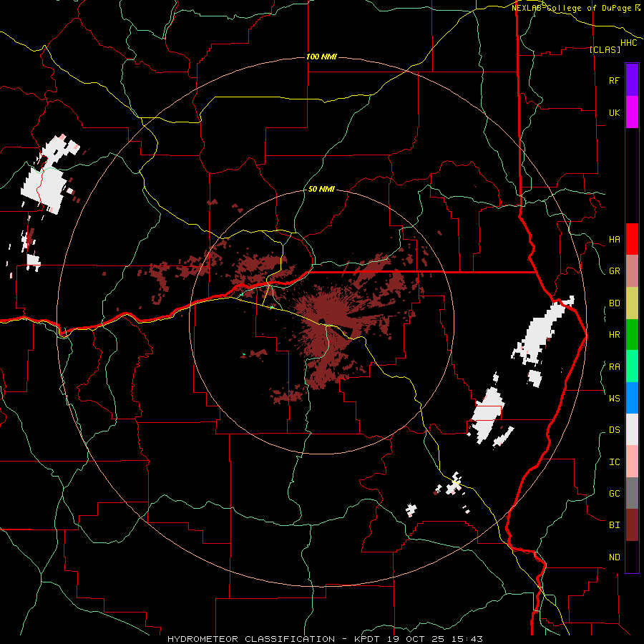Viewport: 644px width, 644px height.
Task: Click the WS legend label
Action: [x=614, y=399]
